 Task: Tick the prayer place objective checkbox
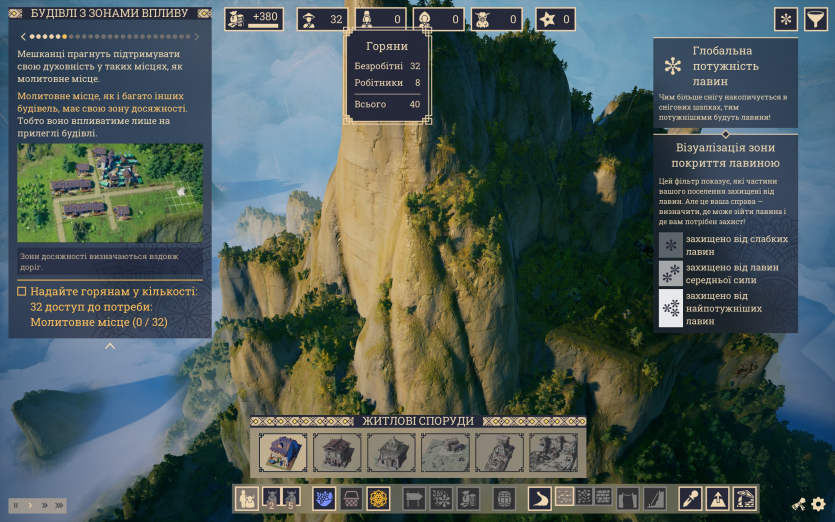(22, 292)
